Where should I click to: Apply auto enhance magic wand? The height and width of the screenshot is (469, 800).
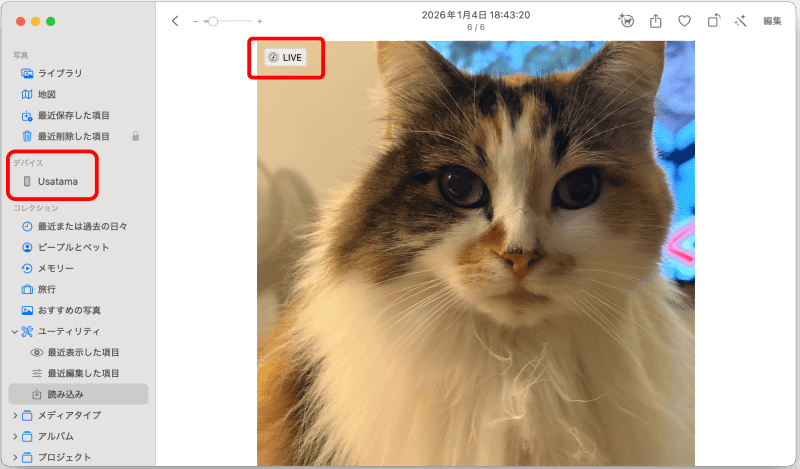click(740, 21)
